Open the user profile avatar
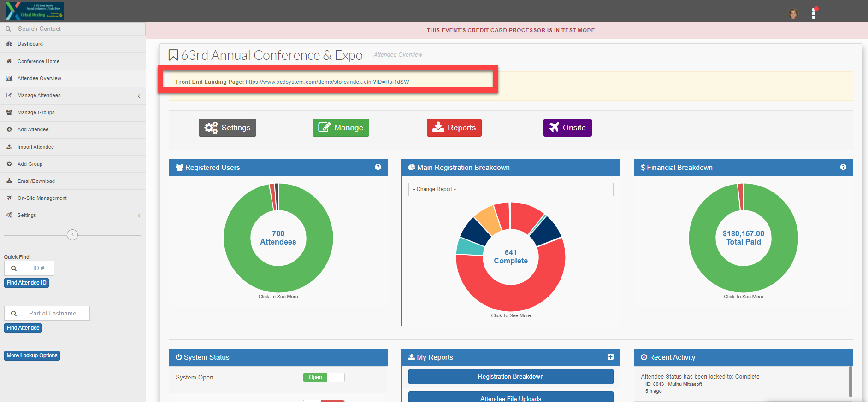 (793, 14)
